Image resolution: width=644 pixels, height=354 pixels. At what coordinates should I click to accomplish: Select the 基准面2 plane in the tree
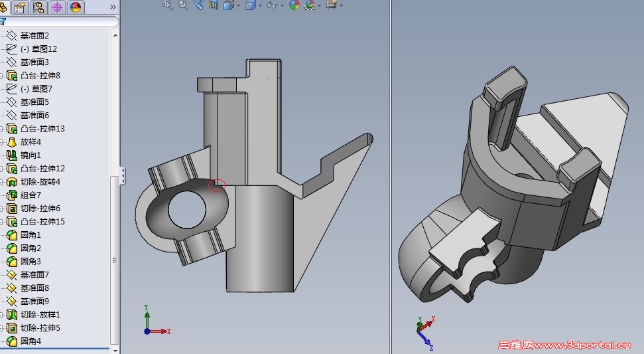pos(34,36)
